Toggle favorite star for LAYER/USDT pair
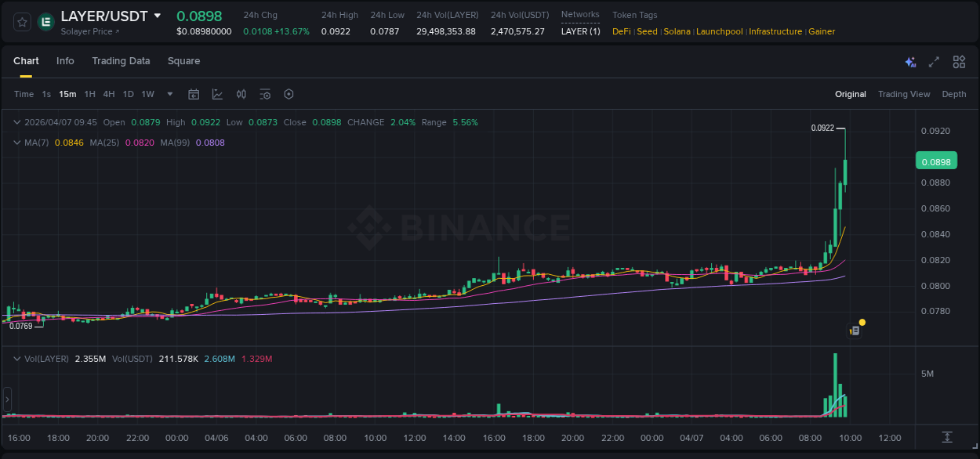This screenshot has height=459, width=980. tap(21, 22)
